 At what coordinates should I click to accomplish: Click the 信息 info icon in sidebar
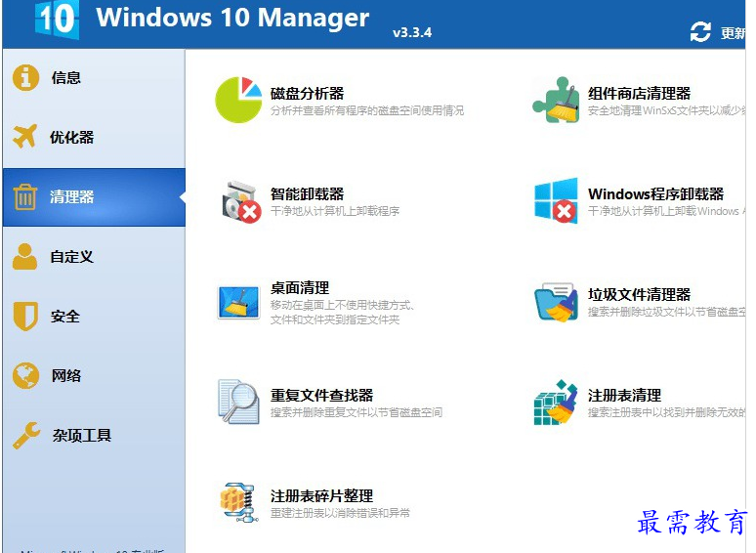[x=25, y=77]
